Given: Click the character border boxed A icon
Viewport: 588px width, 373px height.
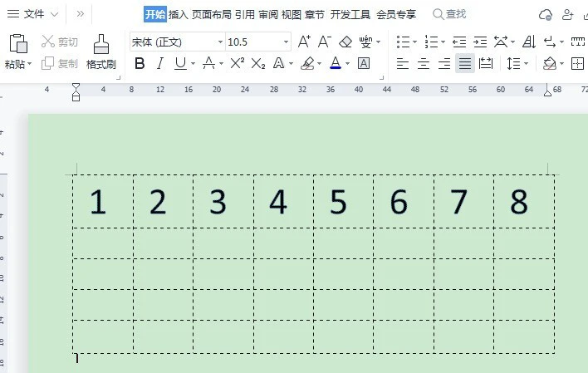Looking at the screenshot, I should (x=364, y=63).
